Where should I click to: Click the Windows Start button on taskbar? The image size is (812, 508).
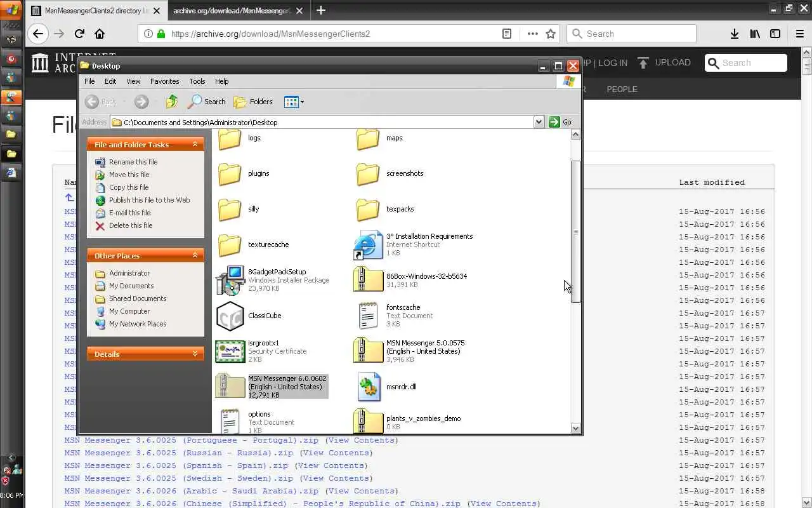[x=12, y=10]
